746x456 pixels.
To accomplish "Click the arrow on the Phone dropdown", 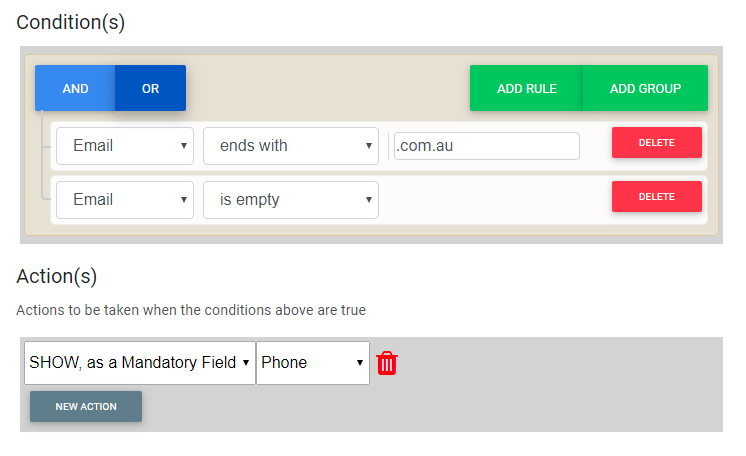I will [360, 363].
